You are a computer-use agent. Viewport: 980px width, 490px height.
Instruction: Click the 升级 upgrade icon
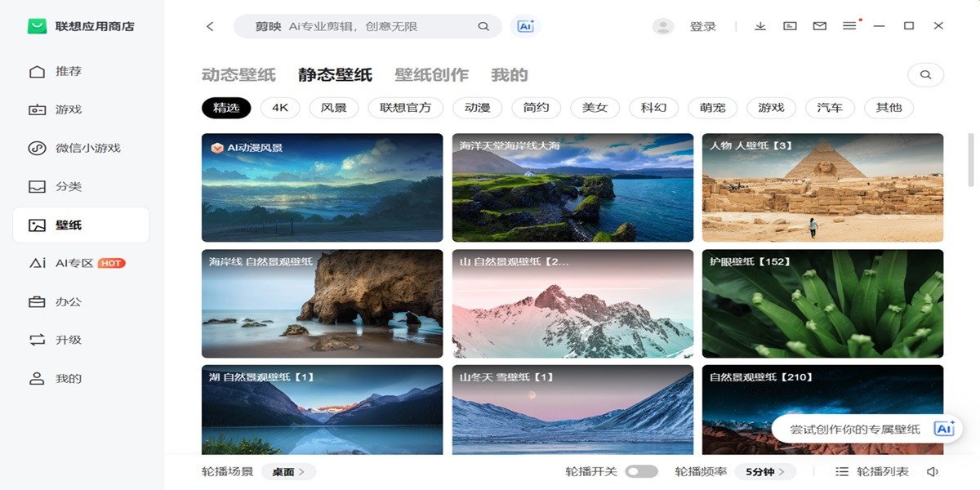click(56, 339)
